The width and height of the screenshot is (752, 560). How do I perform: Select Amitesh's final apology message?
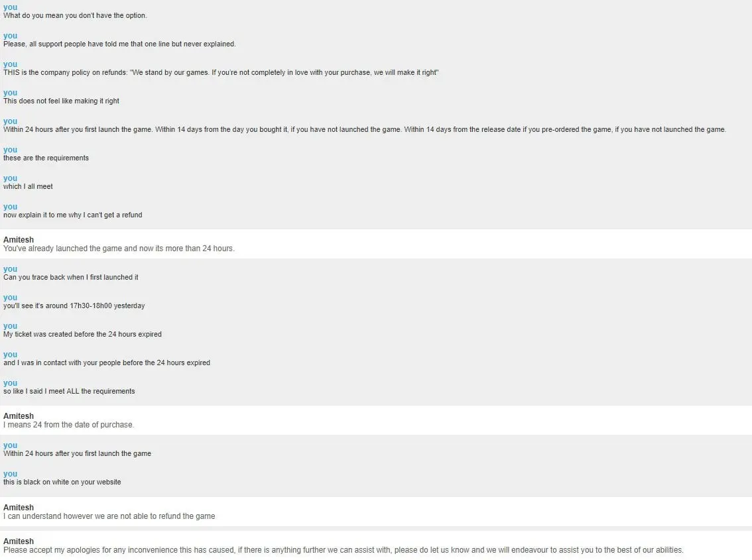coord(343,550)
